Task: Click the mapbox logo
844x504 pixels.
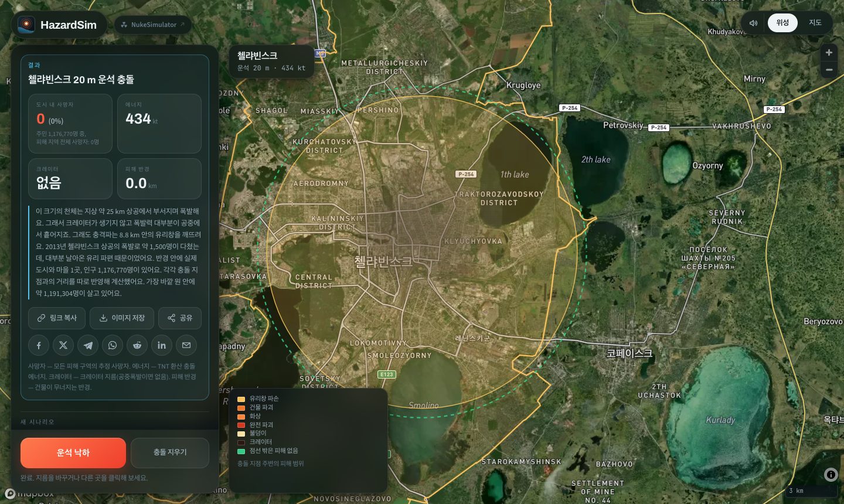Action: tap(29, 494)
